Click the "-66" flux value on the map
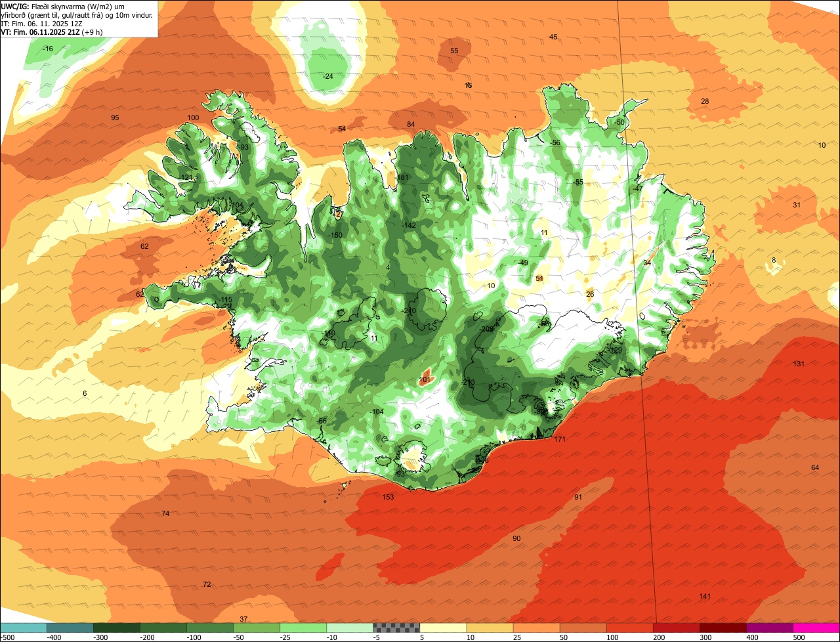Image resolution: width=840 pixels, height=642 pixels. pyautogui.click(x=321, y=421)
